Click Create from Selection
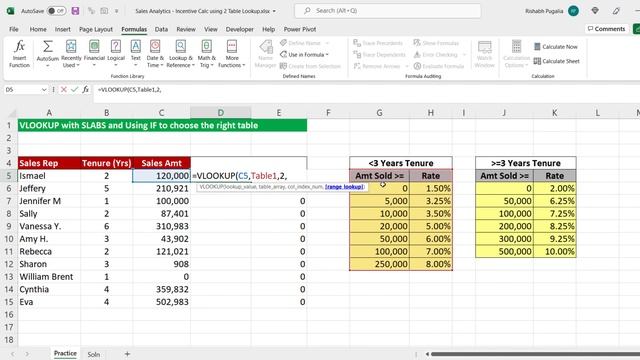 [310, 66]
